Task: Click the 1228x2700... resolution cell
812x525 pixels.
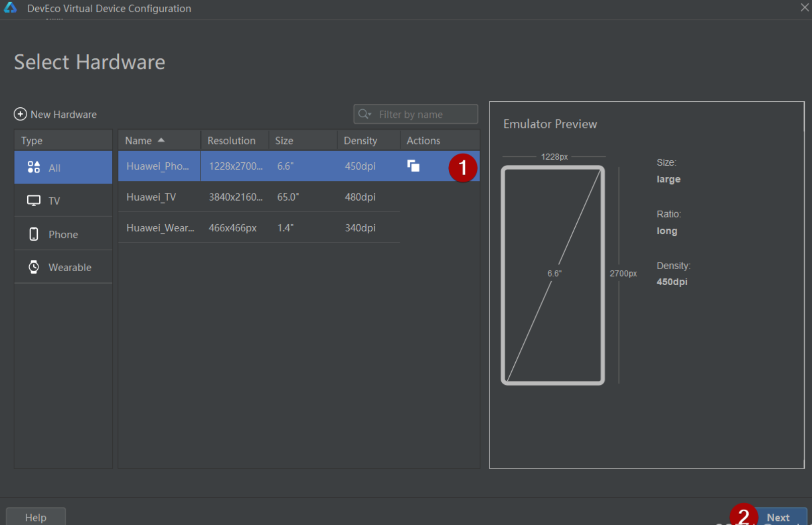Action: [236, 166]
